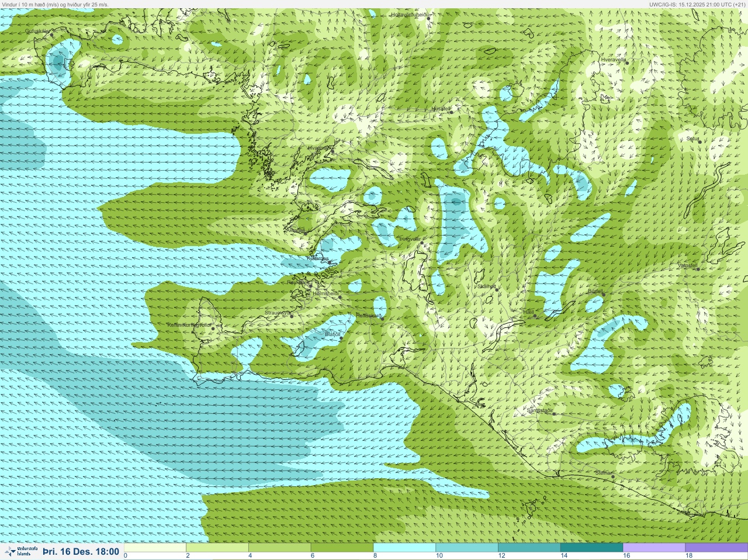This screenshot has height=560, width=748.
Task: Pick the 8–10 m/s light cyan legend swatch
Action: 404,548
